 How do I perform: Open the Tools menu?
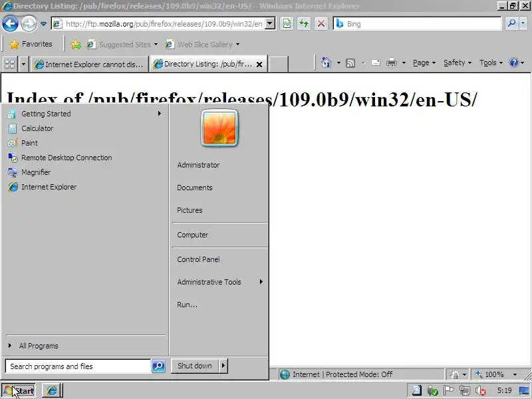[491, 63]
